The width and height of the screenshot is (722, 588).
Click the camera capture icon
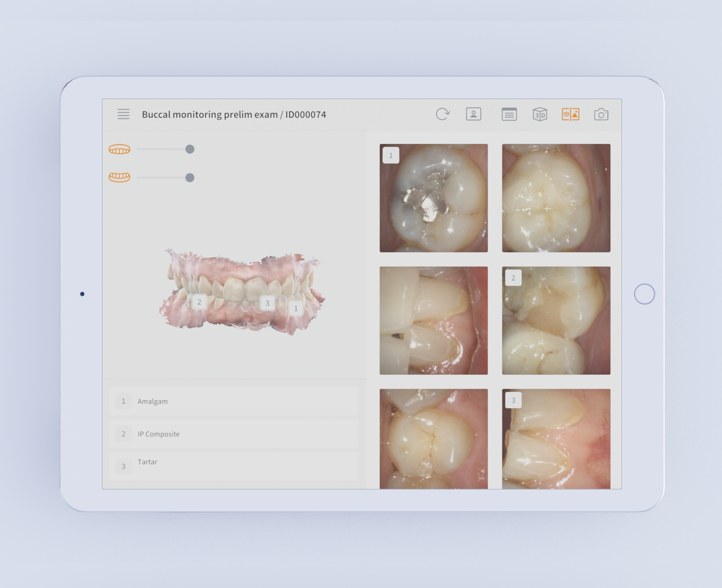tap(601, 114)
